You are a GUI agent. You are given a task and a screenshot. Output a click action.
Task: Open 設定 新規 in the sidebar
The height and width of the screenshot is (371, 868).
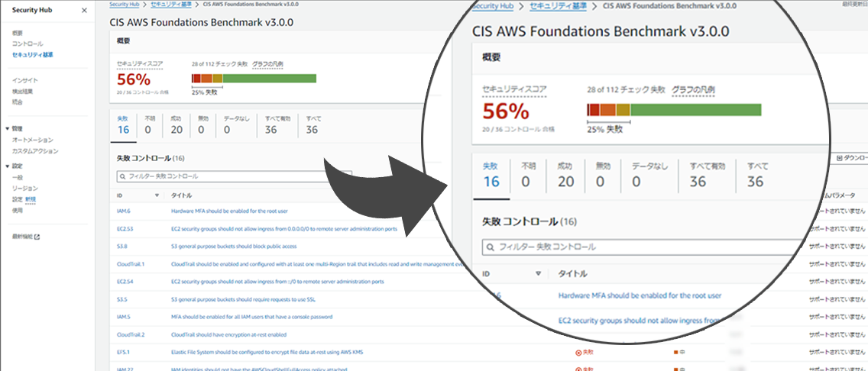click(x=24, y=199)
